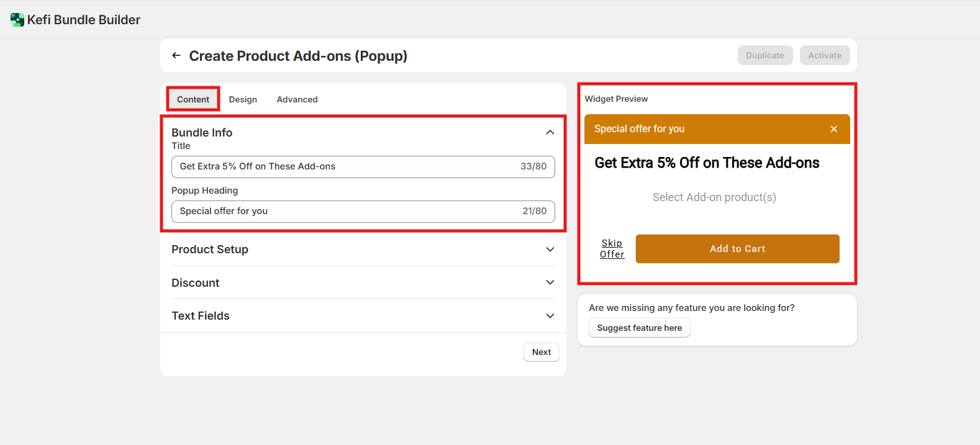
Task: Click the Kefi Bundle Builder app name
Action: point(84,20)
